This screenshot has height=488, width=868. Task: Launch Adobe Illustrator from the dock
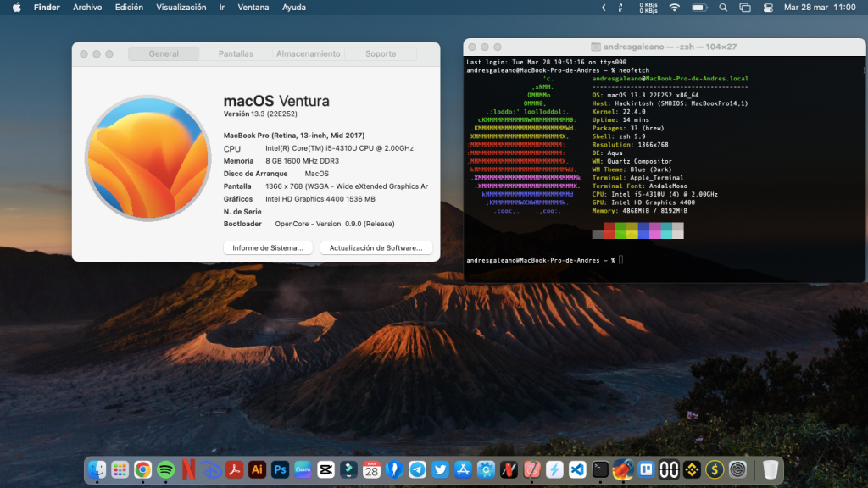tap(258, 469)
